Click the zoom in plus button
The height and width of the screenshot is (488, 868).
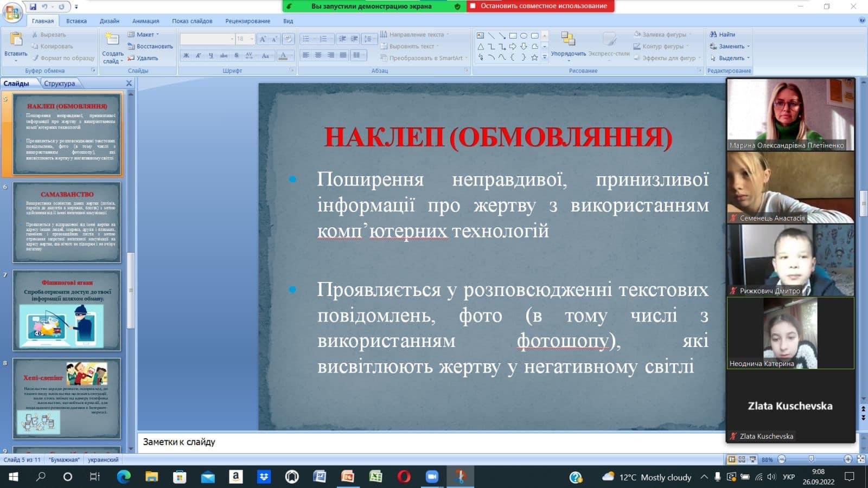(848, 459)
